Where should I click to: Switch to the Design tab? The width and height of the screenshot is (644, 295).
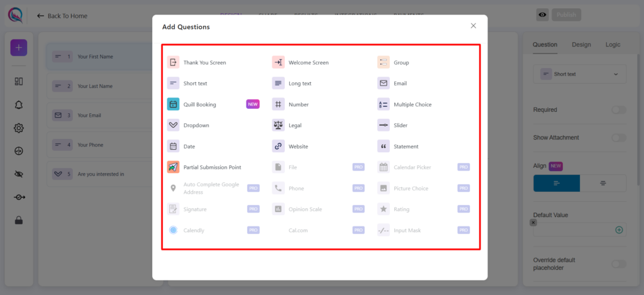tap(581, 45)
